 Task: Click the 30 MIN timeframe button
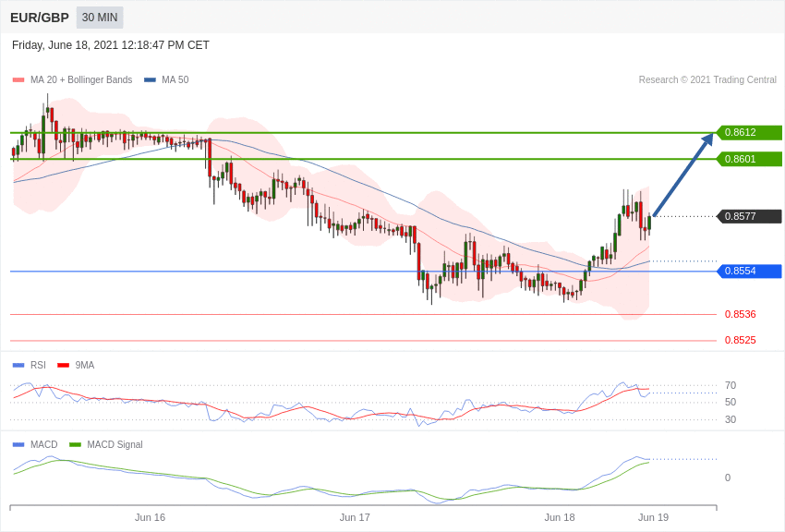[x=100, y=18]
